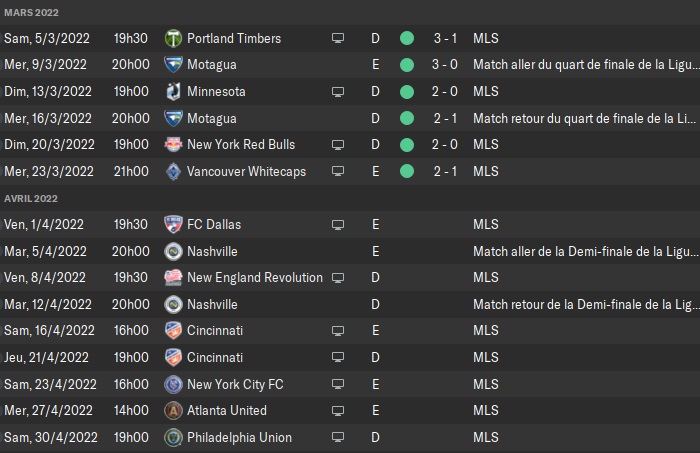The height and width of the screenshot is (453, 700).
Task: Click the MLS competition on FC Dallas row
Action: 486,224
